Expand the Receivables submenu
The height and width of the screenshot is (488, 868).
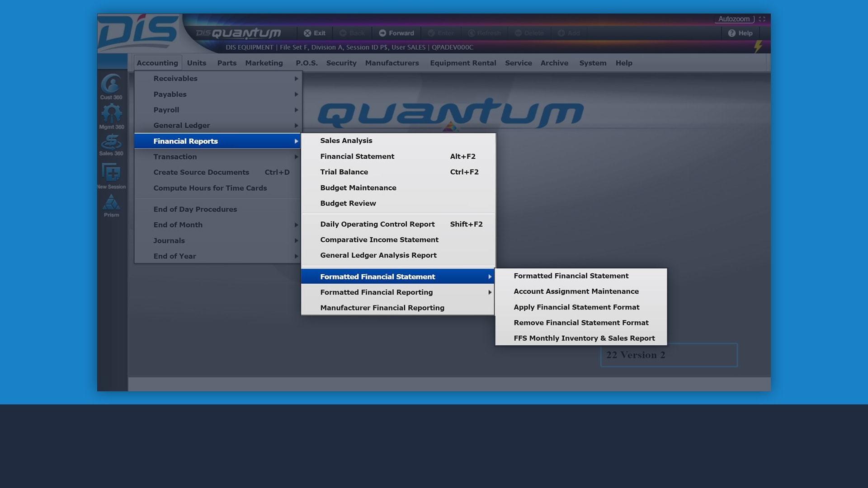pyautogui.click(x=218, y=79)
